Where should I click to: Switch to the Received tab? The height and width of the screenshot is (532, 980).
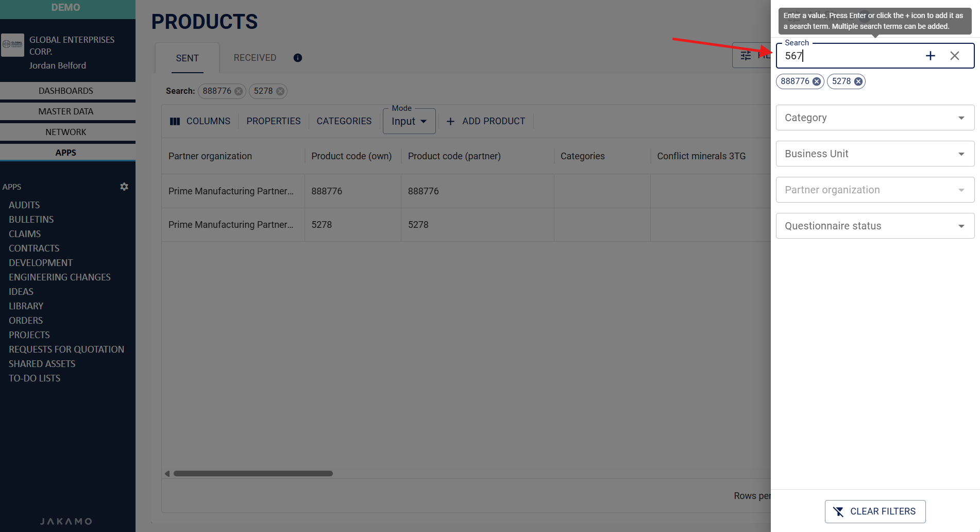click(x=255, y=58)
